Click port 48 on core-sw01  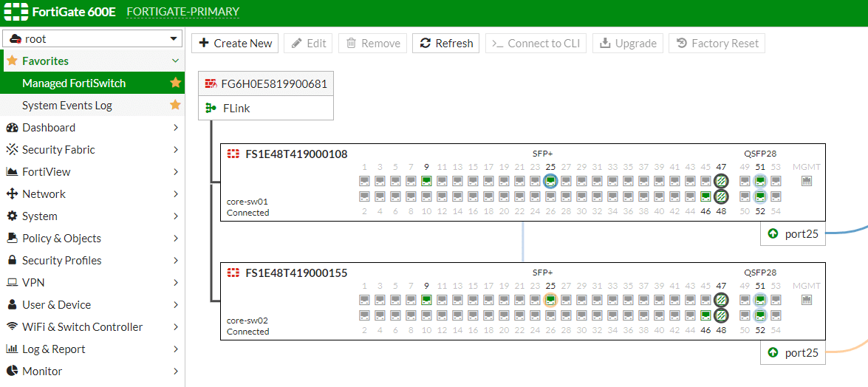point(721,196)
